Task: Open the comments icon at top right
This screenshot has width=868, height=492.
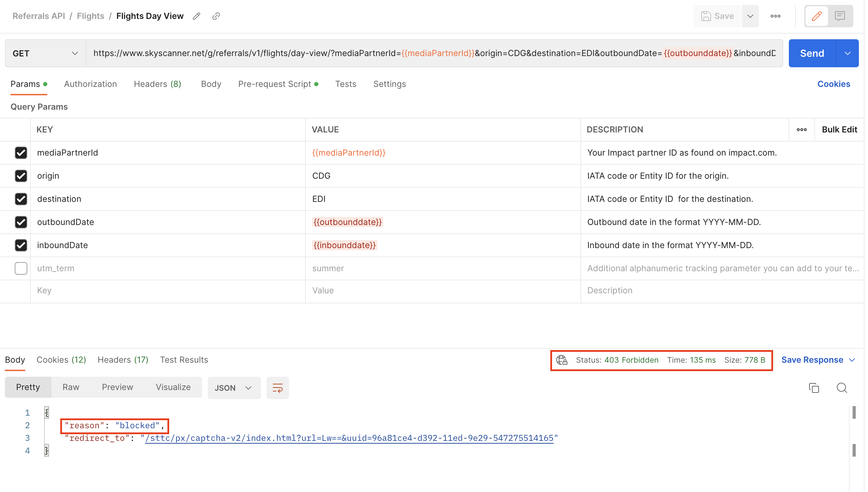Action: [x=840, y=16]
